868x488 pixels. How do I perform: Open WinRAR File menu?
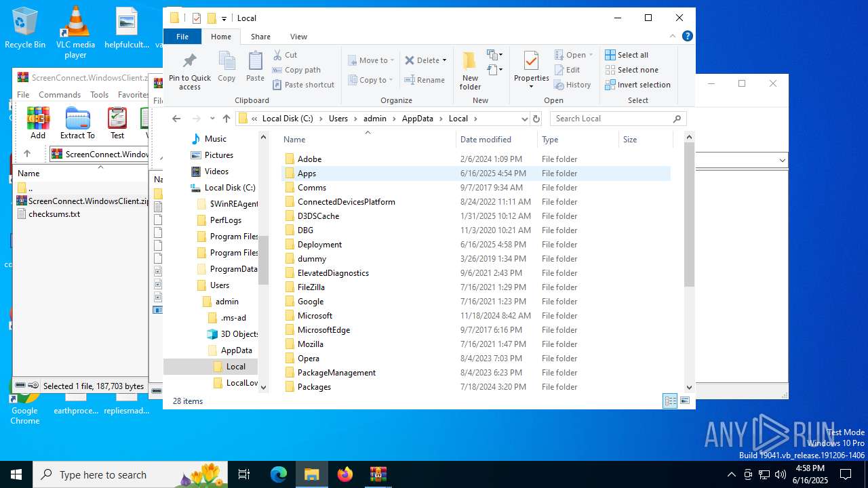point(23,95)
